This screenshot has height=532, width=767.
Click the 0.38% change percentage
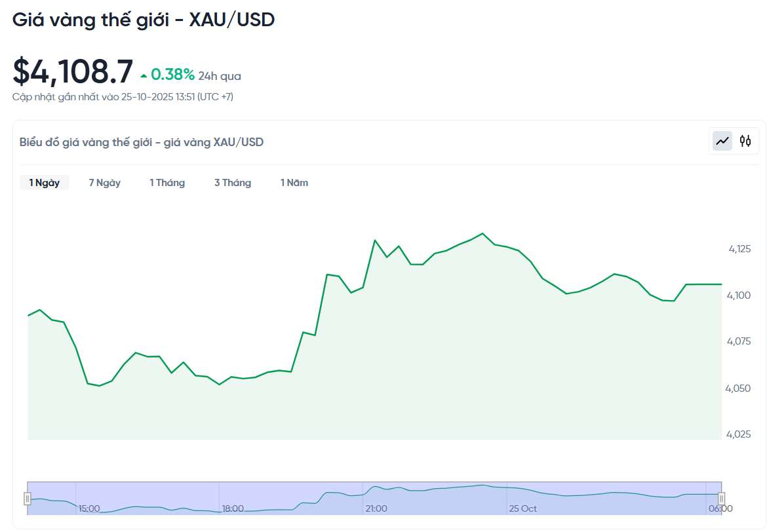173,75
